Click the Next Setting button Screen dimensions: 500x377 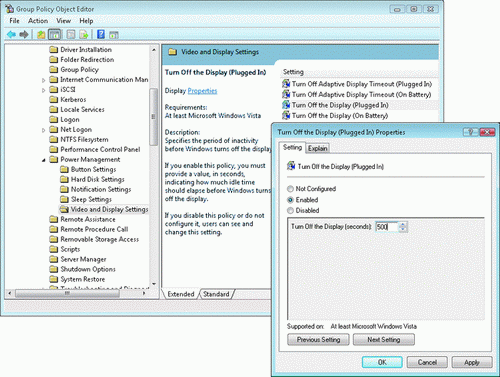[384, 340]
